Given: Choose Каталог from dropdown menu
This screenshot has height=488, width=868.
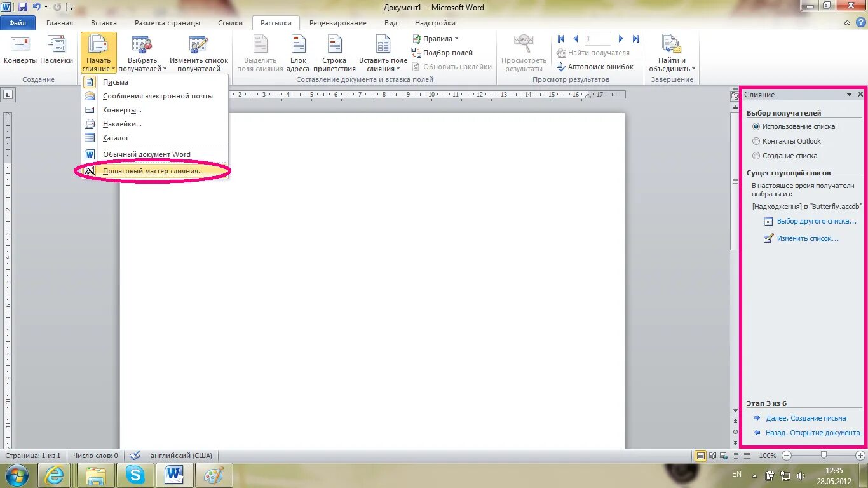Looking at the screenshot, I should [155, 138].
